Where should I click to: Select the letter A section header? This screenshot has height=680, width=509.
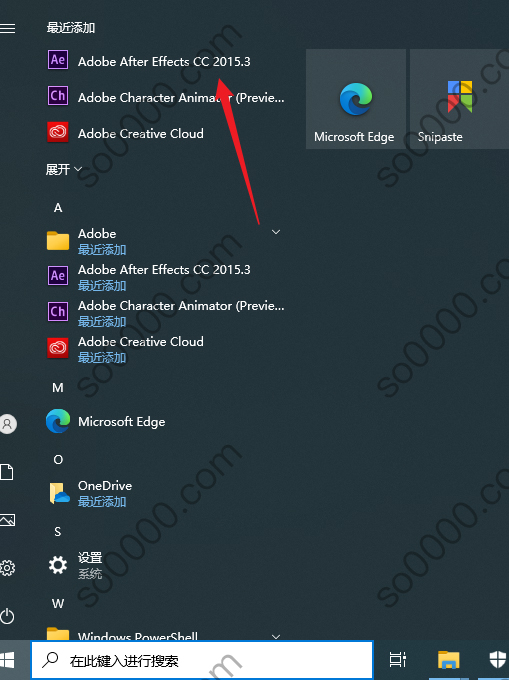click(58, 208)
